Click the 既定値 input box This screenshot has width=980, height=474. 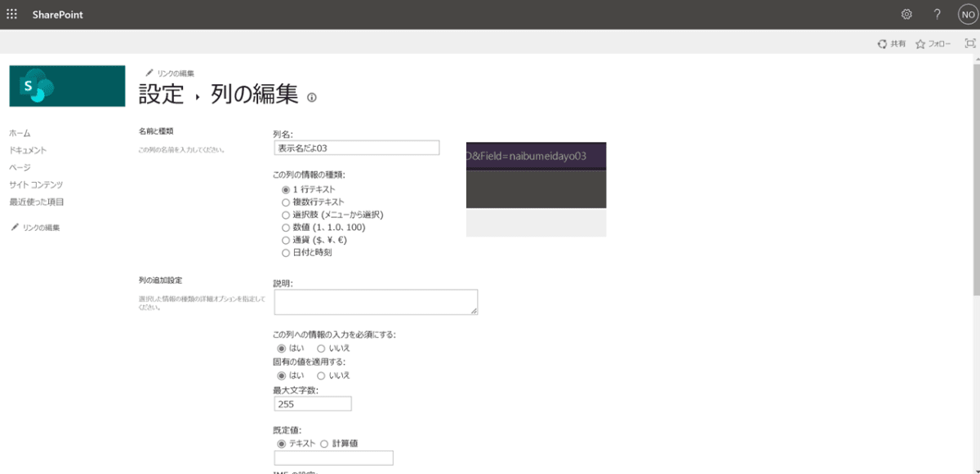pyautogui.click(x=333, y=458)
